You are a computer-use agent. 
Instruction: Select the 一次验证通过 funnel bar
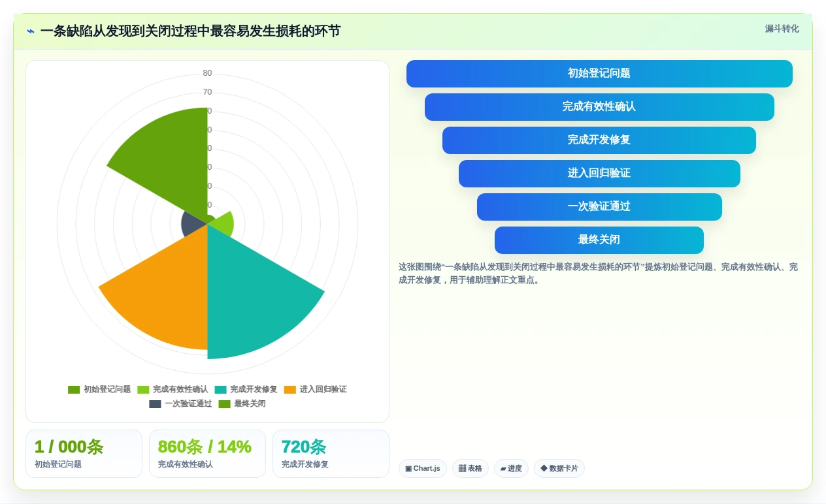(x=599, y=207)
